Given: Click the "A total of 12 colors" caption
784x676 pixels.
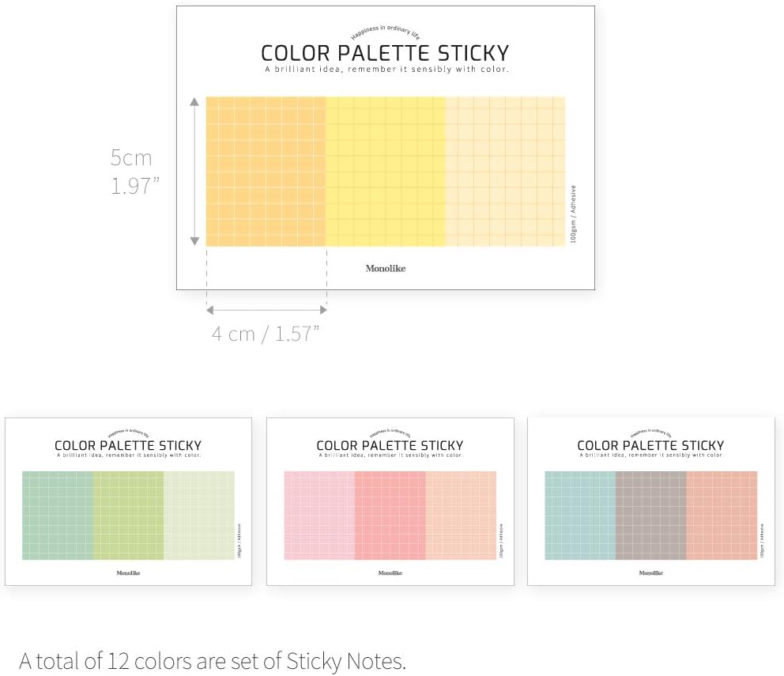Looking at the screenshot, I should coord(213,660).
